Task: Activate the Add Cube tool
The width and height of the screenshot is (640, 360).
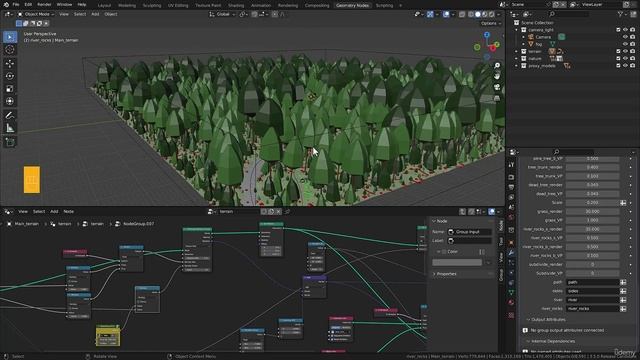Action: [10, 142]
